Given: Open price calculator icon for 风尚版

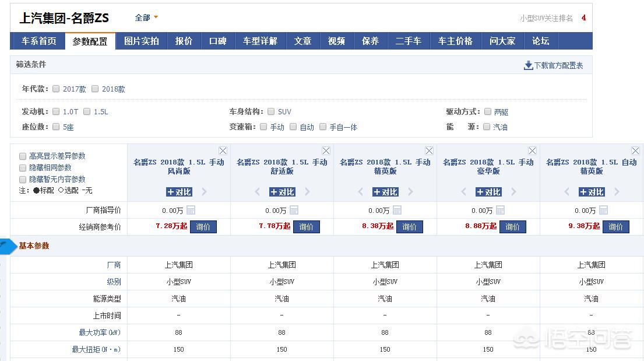Looking at the screenshot, I should coord(191,210).
